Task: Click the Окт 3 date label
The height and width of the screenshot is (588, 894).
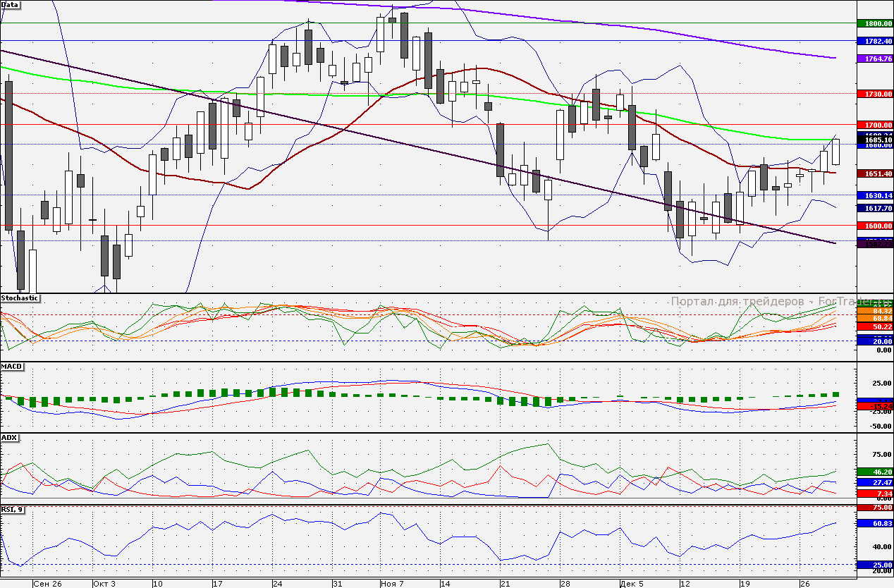Action: (105, 584)
